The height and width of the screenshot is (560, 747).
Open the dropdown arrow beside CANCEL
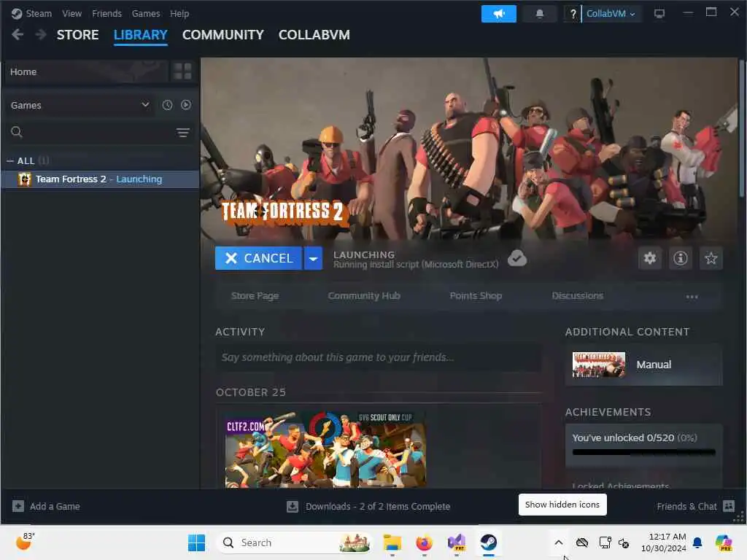click(x=313, y=258)
